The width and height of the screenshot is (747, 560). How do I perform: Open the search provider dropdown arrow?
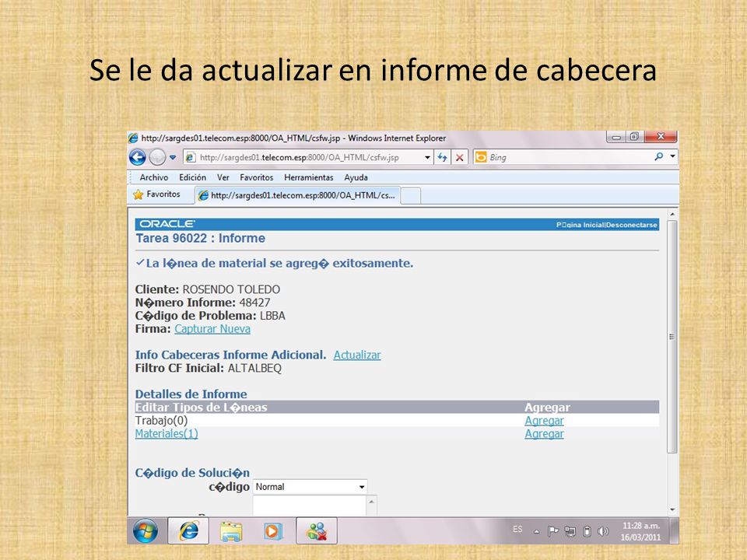pos(672,156)
